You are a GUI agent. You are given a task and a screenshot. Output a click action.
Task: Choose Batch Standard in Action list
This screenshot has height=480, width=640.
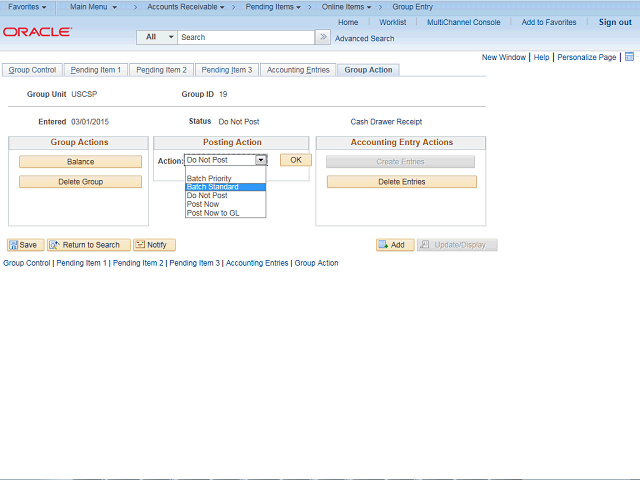[x=225, y=187]
